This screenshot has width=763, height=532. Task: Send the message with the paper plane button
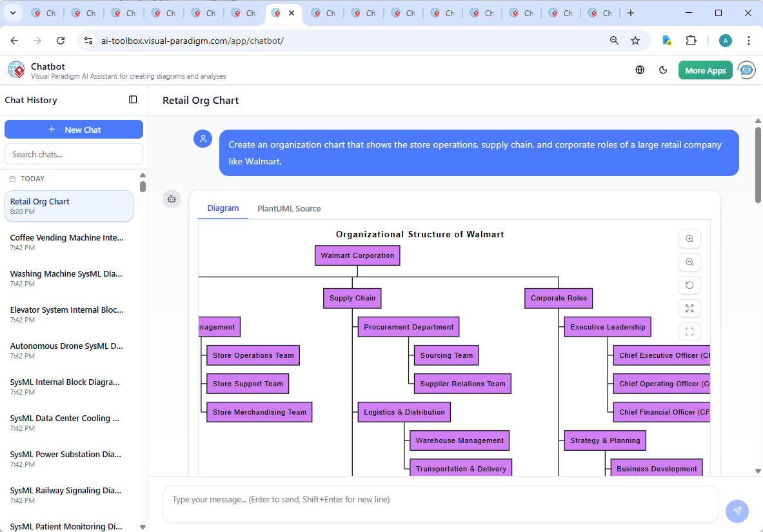[737, 511]
